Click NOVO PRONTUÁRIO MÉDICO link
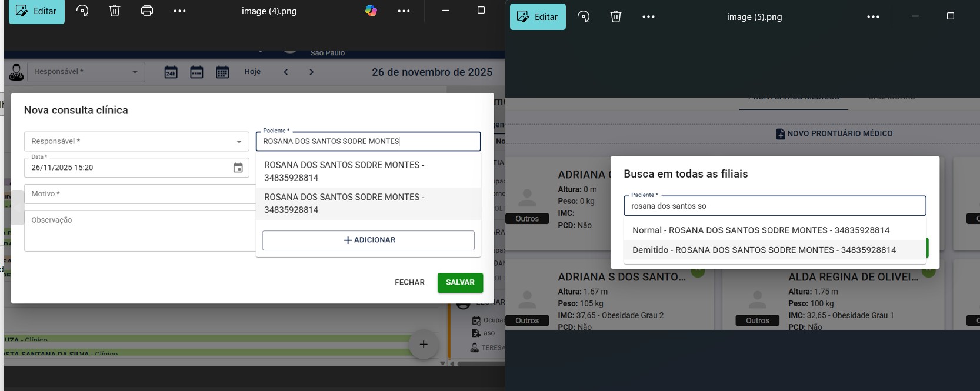The image size is (980, 391). (834, 133)
